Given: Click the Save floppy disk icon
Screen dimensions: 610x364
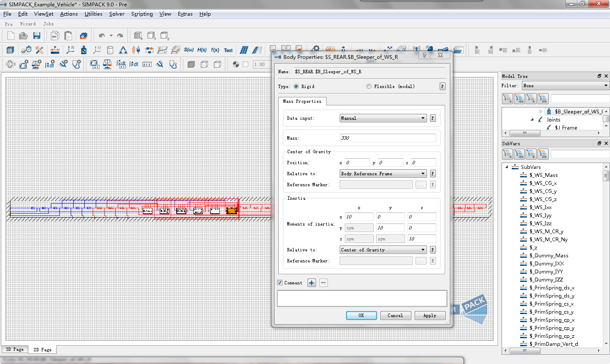Looking at the screenshot, I should [37, 36].
